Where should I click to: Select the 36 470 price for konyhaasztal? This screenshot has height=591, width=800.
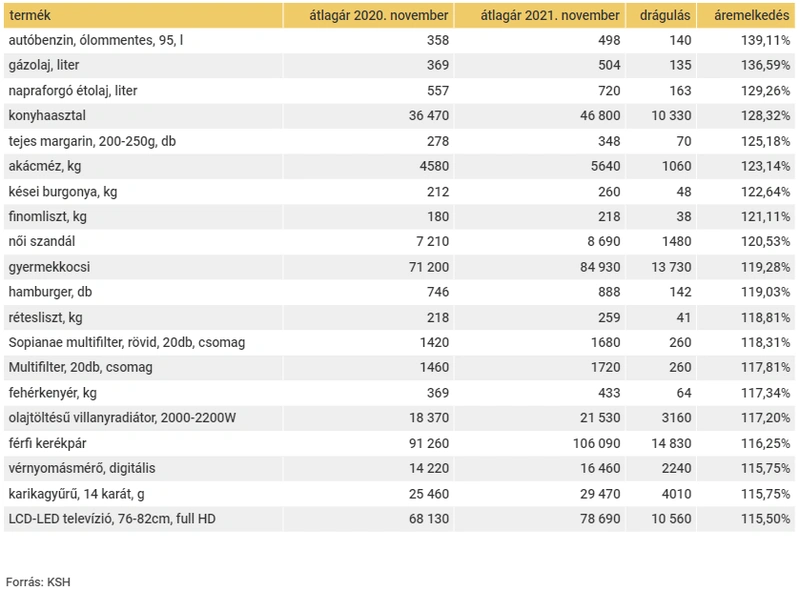click(x=429, y=116)
